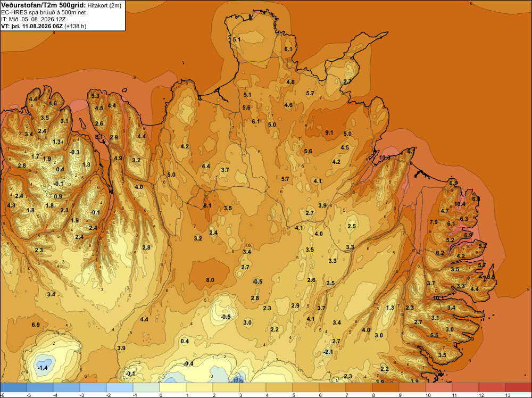Click legend swatch between 8 and 9
The height and width of the screenshot is (398, 532).
coord(385,387)
